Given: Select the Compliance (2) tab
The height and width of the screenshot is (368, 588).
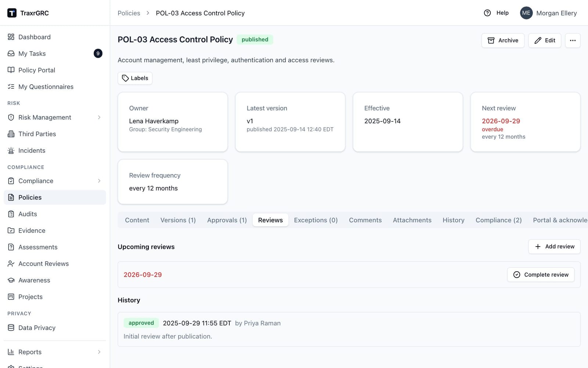Looking at the screenshot, I should pos(499,220).
